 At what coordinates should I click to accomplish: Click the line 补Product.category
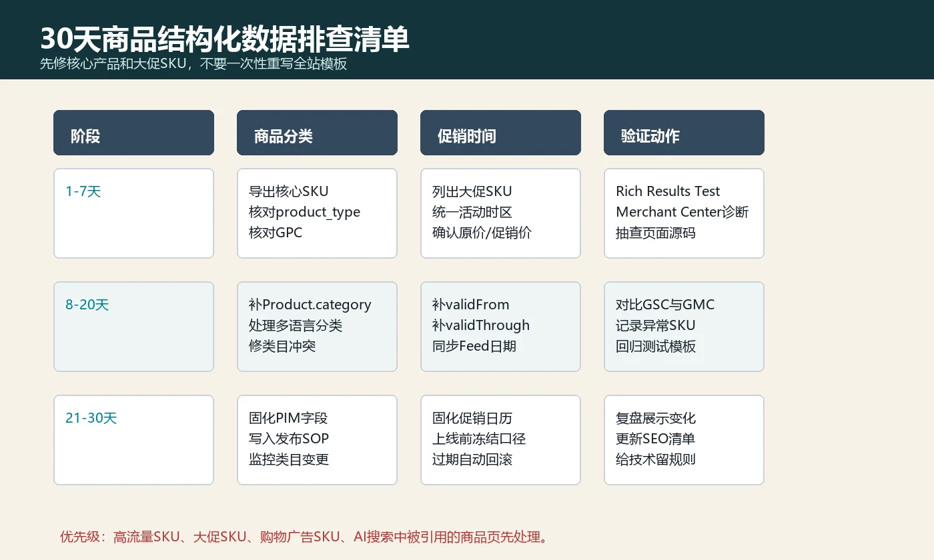coord(310,305)
